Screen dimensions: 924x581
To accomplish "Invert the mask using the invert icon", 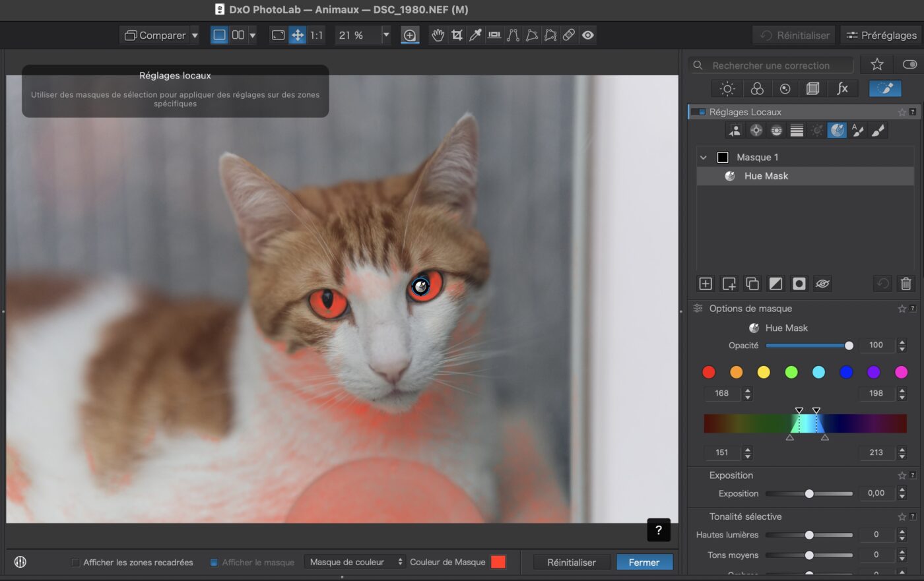I will pyautogui.click(x=775, y=284).
